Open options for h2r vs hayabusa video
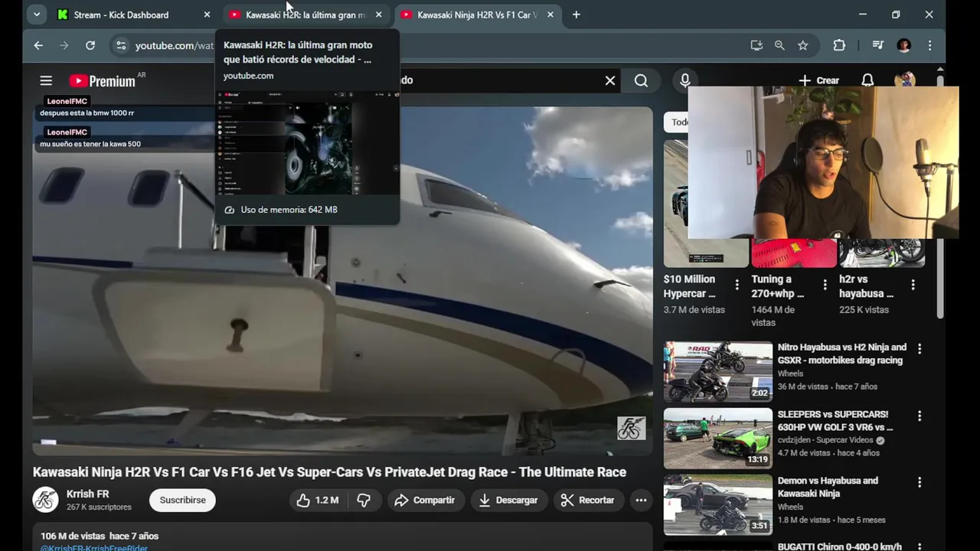Screen dimensions: 980x551 (x=913, y=285)
